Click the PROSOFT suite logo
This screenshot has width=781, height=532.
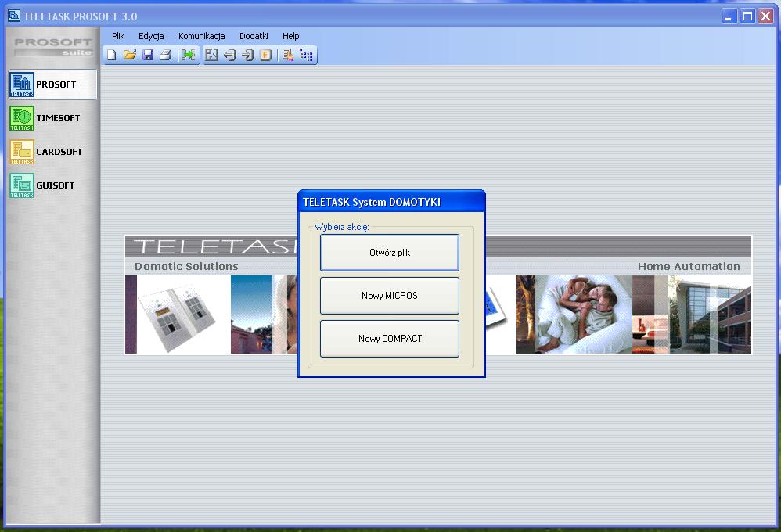(x=52, y=47)
